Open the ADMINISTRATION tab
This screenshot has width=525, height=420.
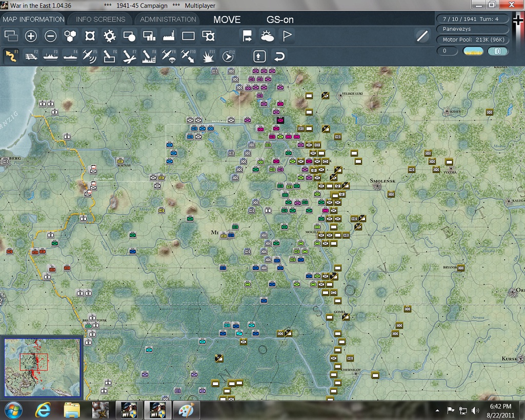(x=168, y=19)
